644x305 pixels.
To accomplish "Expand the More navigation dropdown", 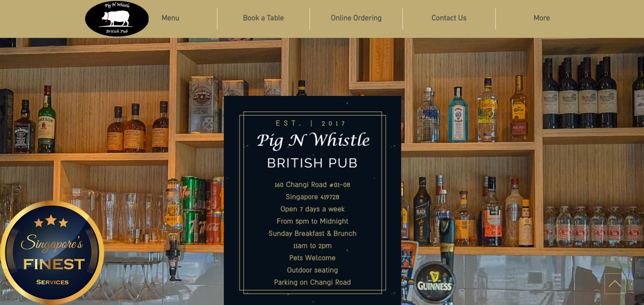I will point(542,18).
